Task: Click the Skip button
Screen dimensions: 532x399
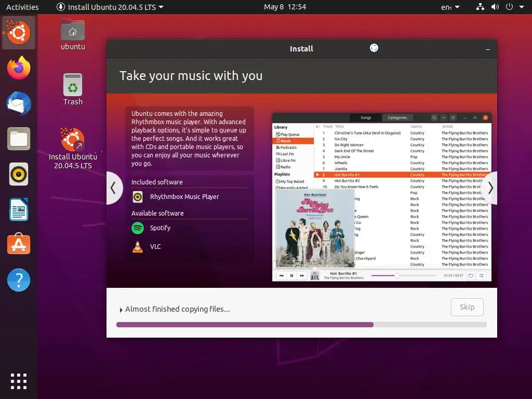Action: coord(467,307)
